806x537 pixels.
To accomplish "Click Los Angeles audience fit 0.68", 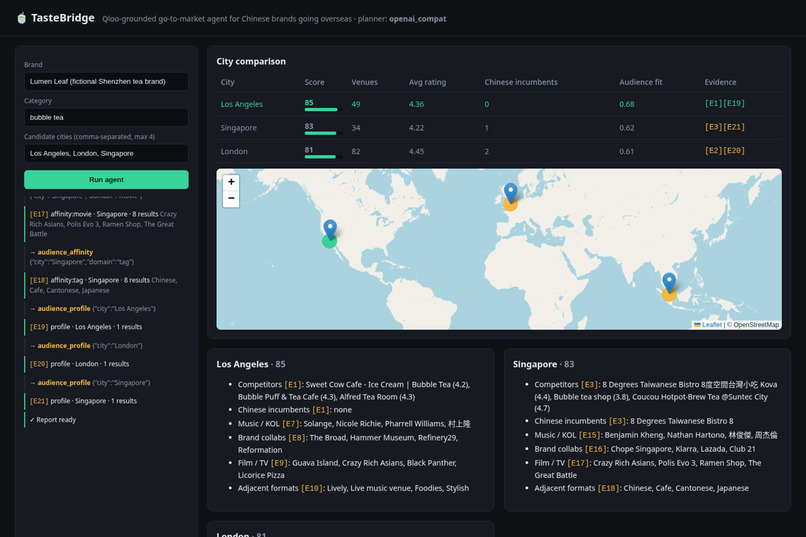I will [x=627, y=104].
